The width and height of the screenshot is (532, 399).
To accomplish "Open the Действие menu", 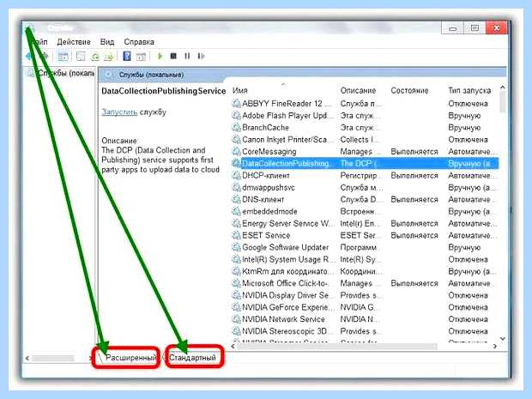I will pyautogui.click(x=74, y=42).
